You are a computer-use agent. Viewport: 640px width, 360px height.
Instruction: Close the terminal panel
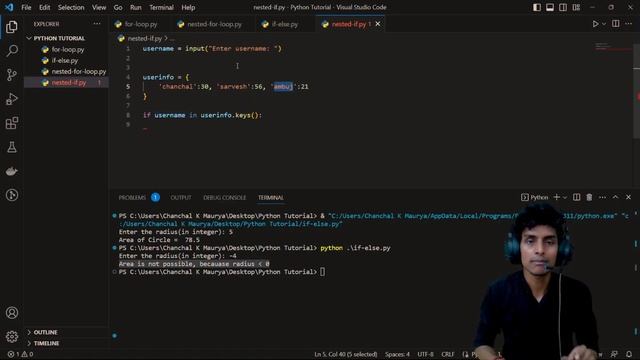click(x=629, y=198)
